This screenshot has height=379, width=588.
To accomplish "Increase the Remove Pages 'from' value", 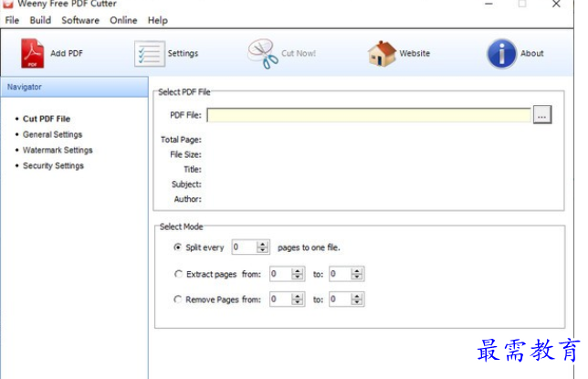I will pos(298,296).
